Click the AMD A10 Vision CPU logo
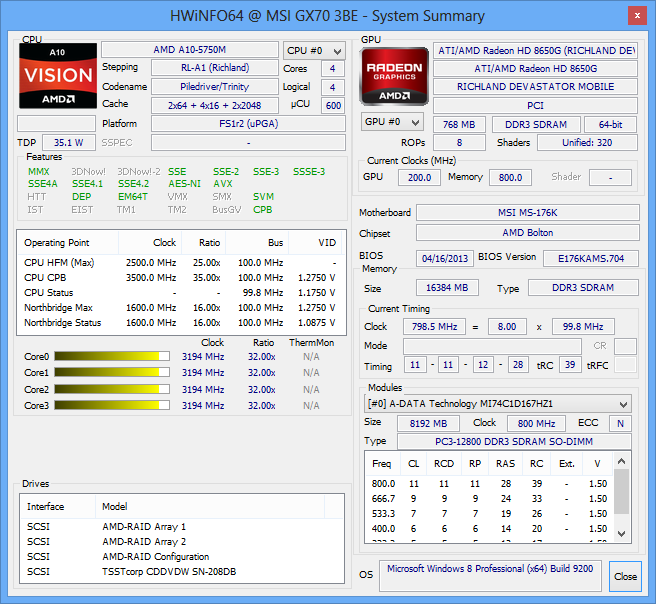The height and width of the screenshot is (604, 656). pyautogui.click(x=58, y=76)
